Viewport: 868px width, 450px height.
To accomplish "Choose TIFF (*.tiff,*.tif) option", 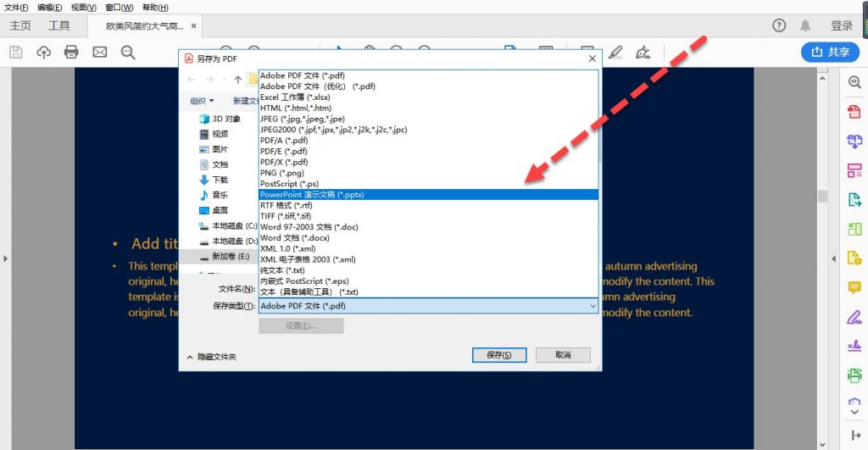I will coord(428,216).
